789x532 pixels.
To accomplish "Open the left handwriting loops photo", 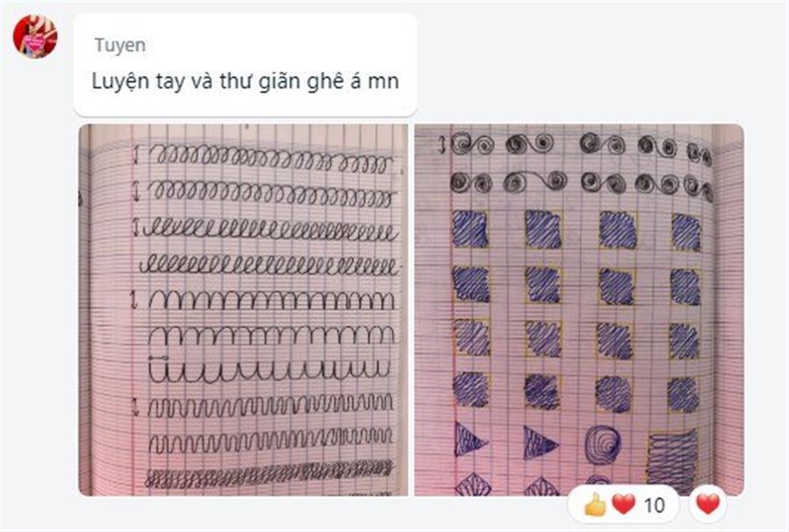I will pos(243,309).
